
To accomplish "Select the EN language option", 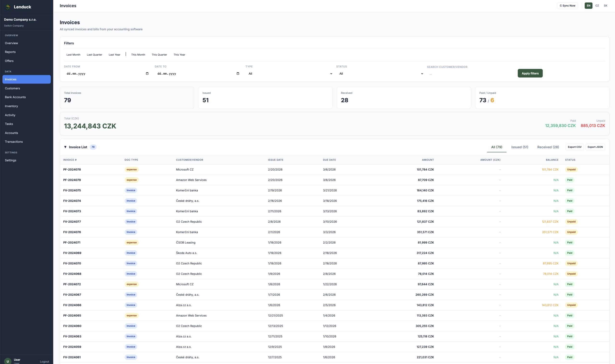I will (588, 6).
